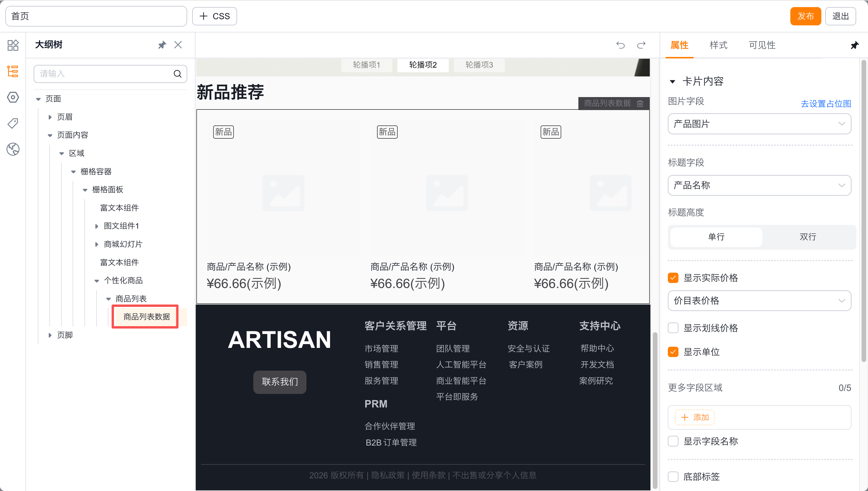Click the orange 发布 button
The height and width of the screenshot is (491, 868).
click(805, 16)
